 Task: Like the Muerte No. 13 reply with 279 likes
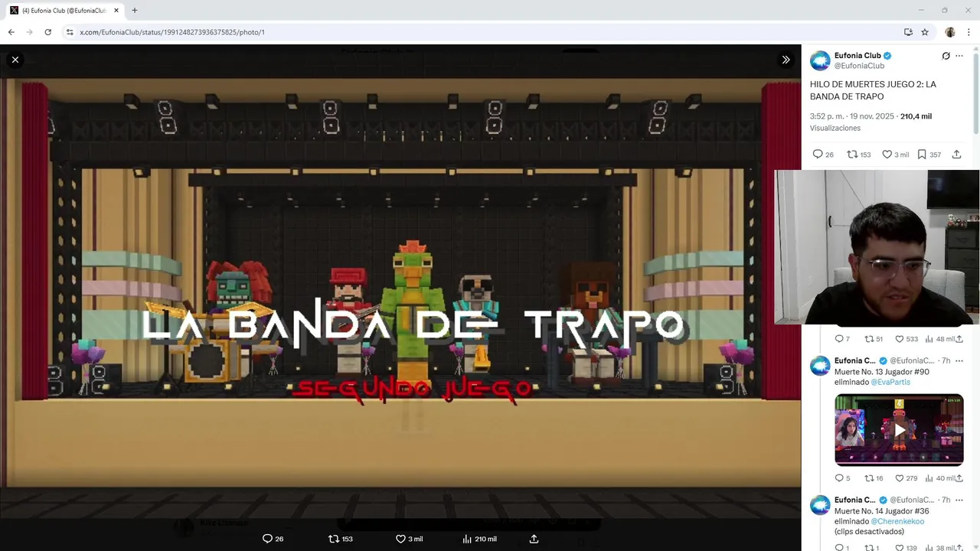point(900,478)
